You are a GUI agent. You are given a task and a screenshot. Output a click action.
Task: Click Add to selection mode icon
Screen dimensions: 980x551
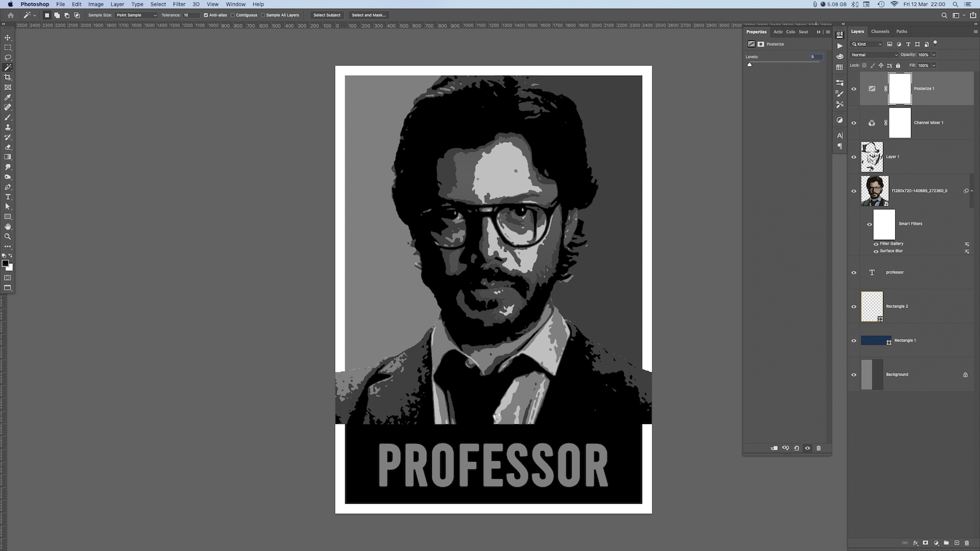(x=57, y=15)
